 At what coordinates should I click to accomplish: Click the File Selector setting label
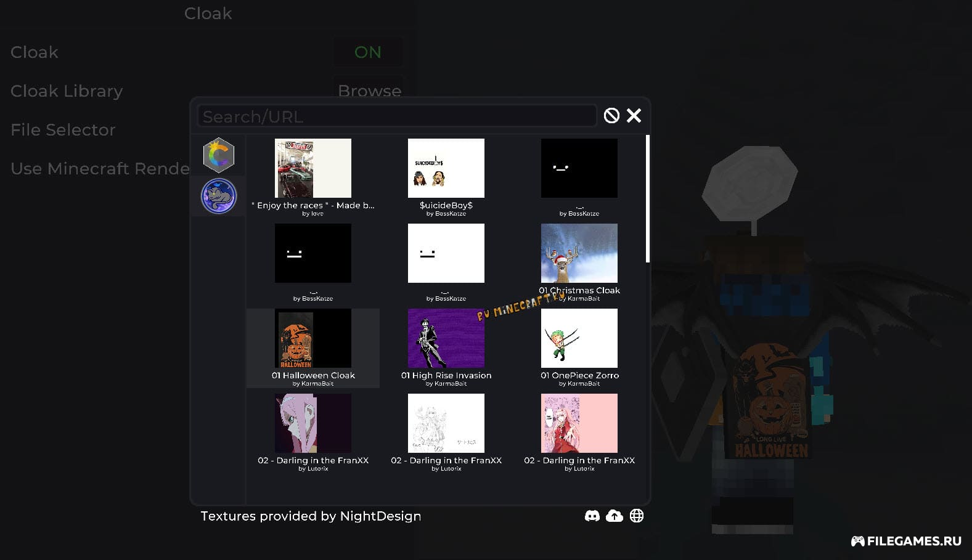tap(63, 130)
